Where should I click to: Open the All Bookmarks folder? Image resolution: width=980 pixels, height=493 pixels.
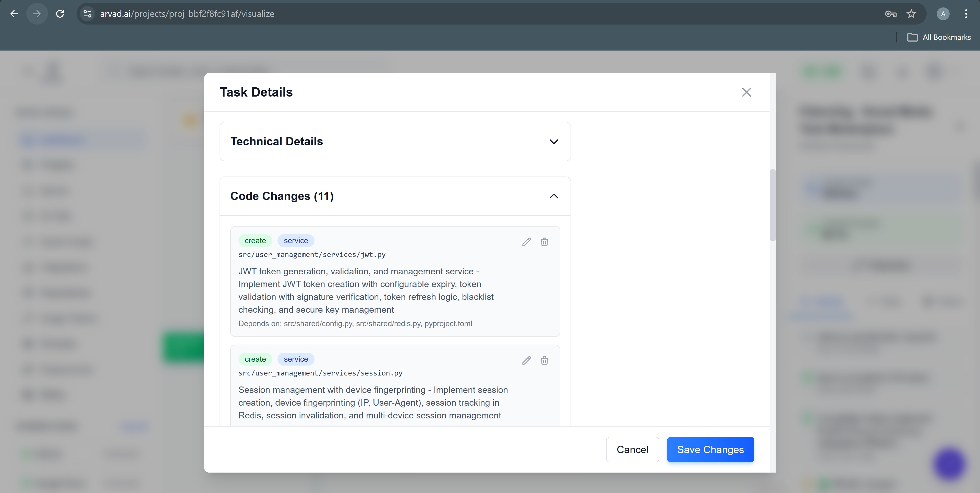(939, 37)
